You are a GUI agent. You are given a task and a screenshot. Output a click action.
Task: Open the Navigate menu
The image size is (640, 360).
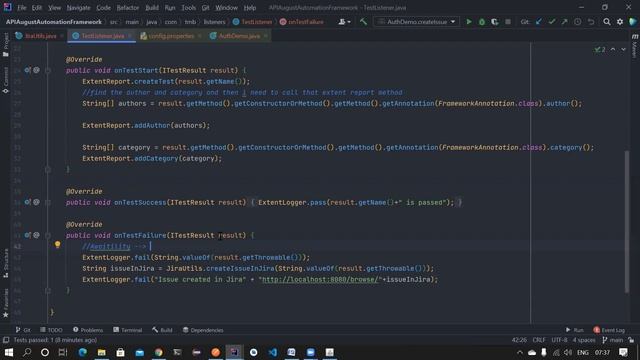[78, 7]
